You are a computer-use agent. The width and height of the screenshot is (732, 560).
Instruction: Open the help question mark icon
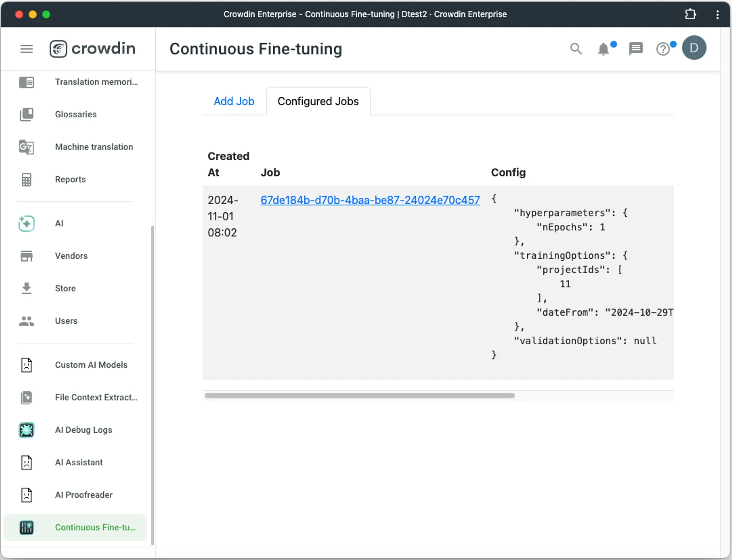pyautogui.click(x=663, y=49)
